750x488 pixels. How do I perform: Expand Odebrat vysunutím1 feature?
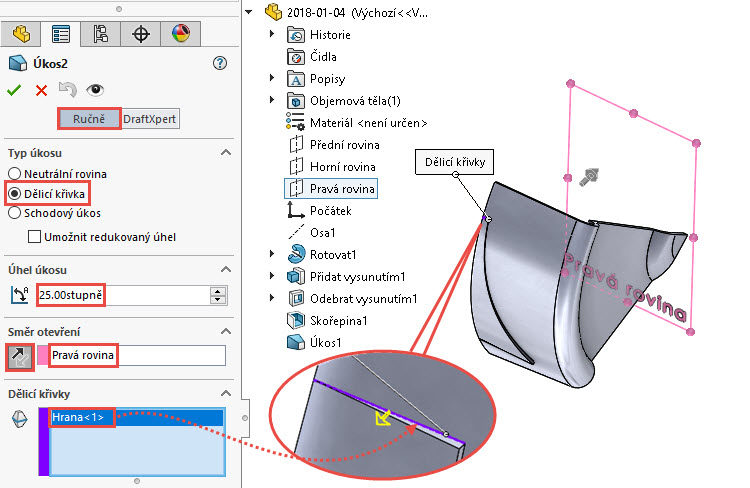pos(272,298)
